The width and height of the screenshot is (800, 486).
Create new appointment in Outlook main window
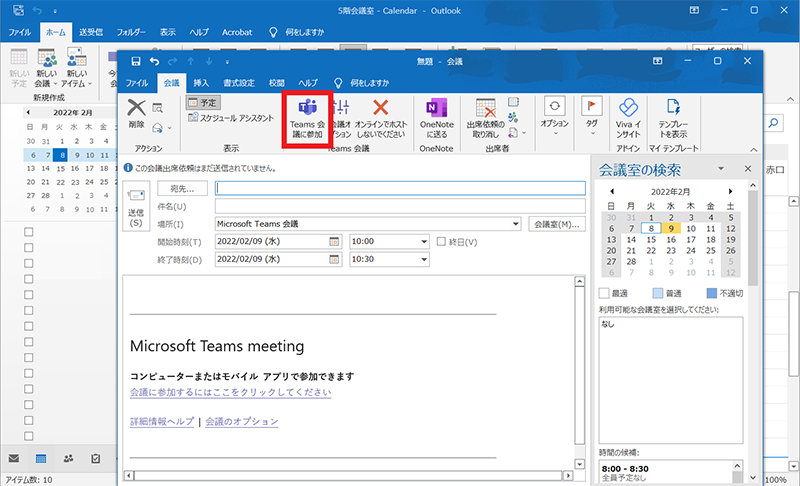click(19, 67)
